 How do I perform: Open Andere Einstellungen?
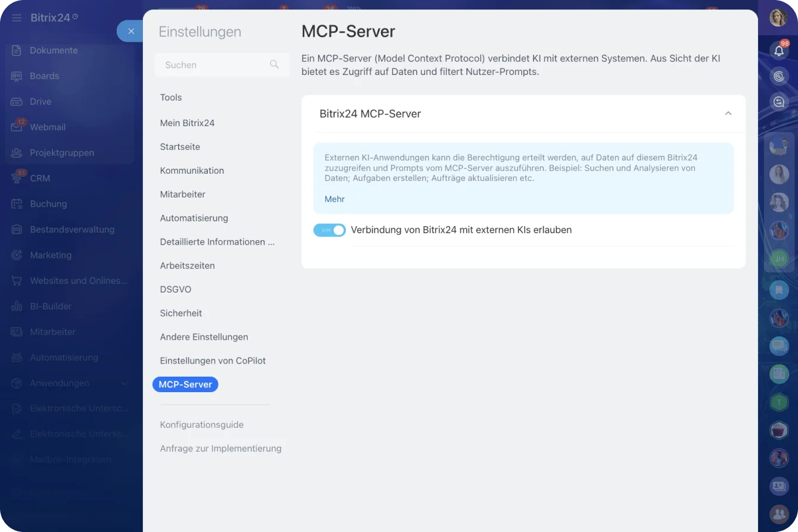(x=204, y=337)
